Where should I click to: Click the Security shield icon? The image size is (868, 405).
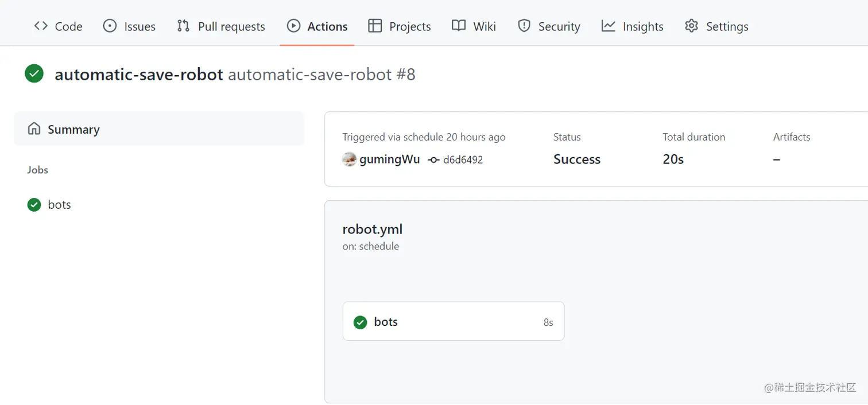[524, 26]
